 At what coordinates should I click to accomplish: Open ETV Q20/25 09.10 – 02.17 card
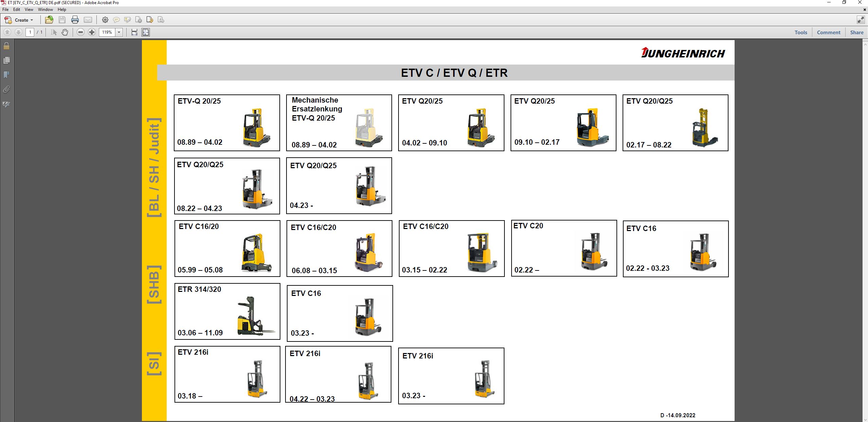564,123
